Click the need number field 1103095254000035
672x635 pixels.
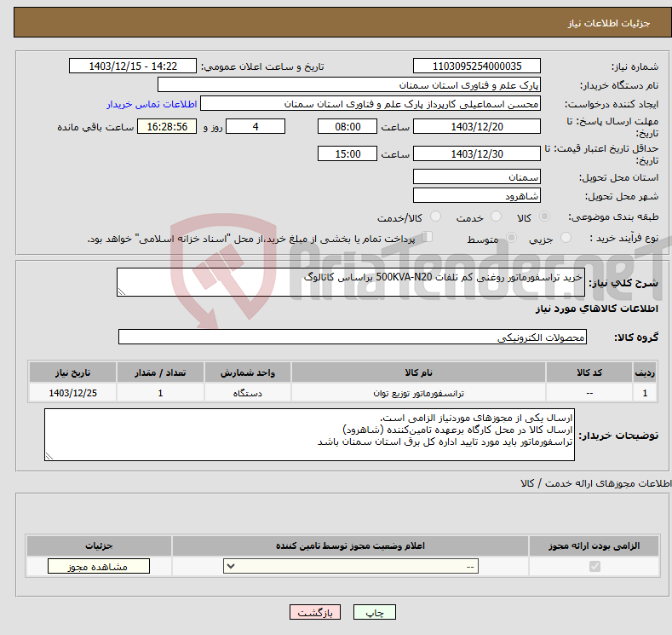tap(477, 66)
